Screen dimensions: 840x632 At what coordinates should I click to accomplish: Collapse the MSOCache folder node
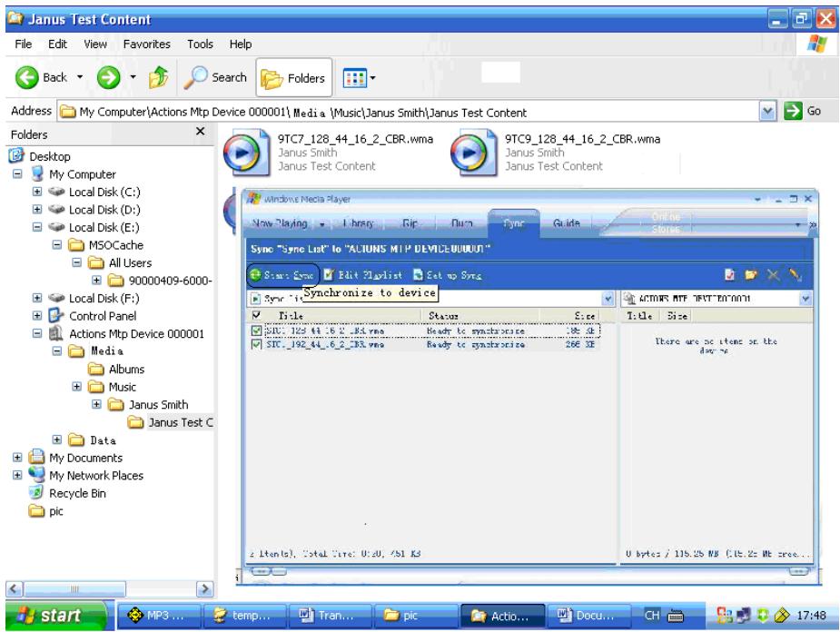pos(57,245)
